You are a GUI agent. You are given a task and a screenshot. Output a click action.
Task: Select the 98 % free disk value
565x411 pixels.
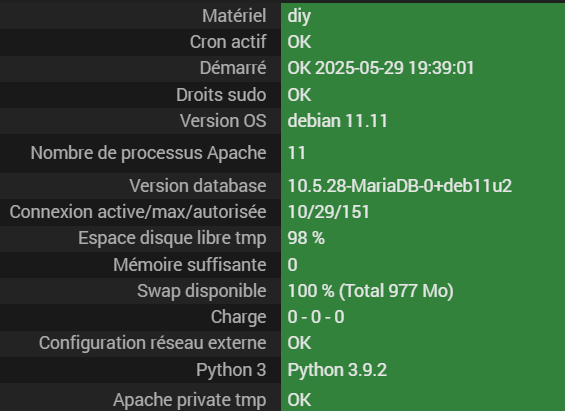click(306, 238)
